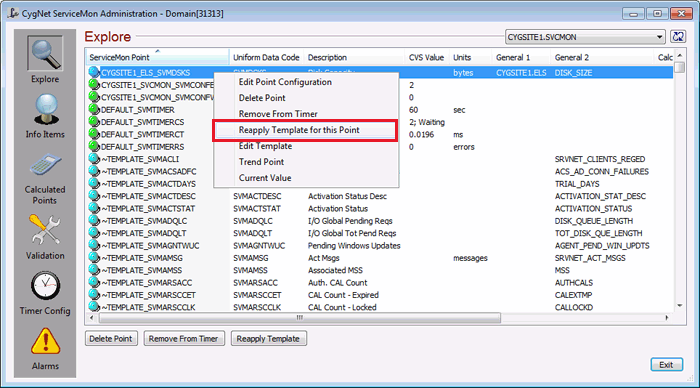Click ACTIVATION_STAT_DESC cell in General 2
Image resolution: width=700 pixels, height=388 pixels.
600,196
